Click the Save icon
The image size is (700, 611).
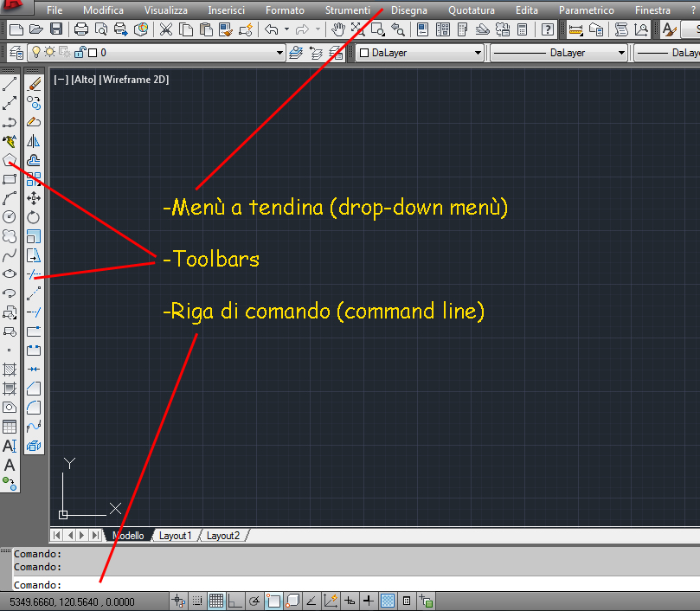[x=56, y=29]
